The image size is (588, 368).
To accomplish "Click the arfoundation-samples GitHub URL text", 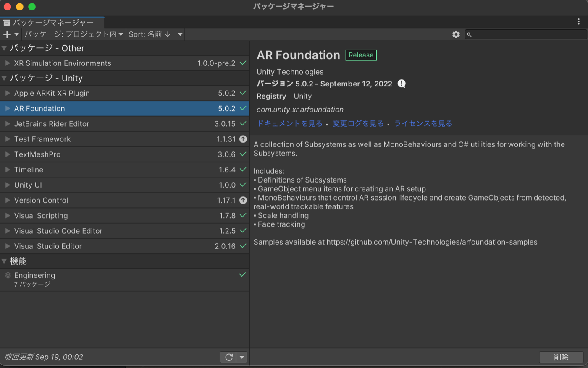I will 432,242.
